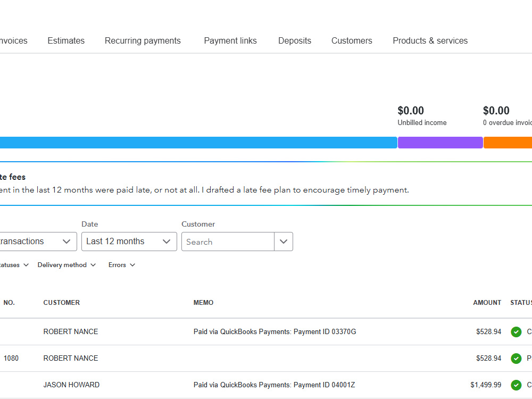
Task: Click the $0.00 Unbilled income figure
Action: click(x=411, y=111)
